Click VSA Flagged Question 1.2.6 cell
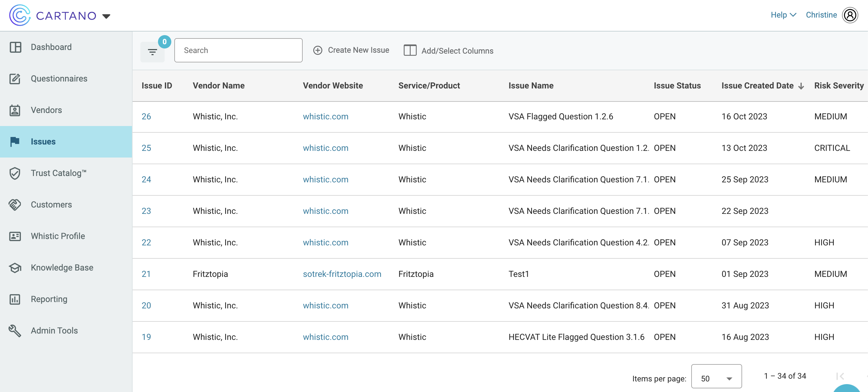 (561, 116)
